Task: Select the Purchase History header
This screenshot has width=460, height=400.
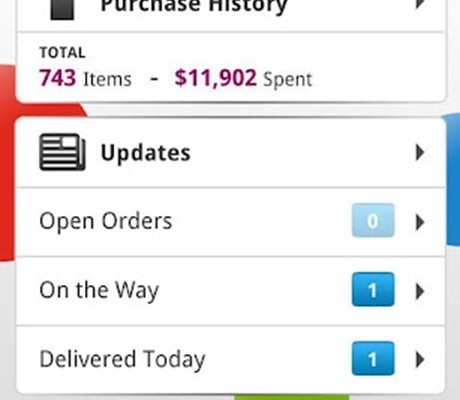Action: (x=230, y=15)
